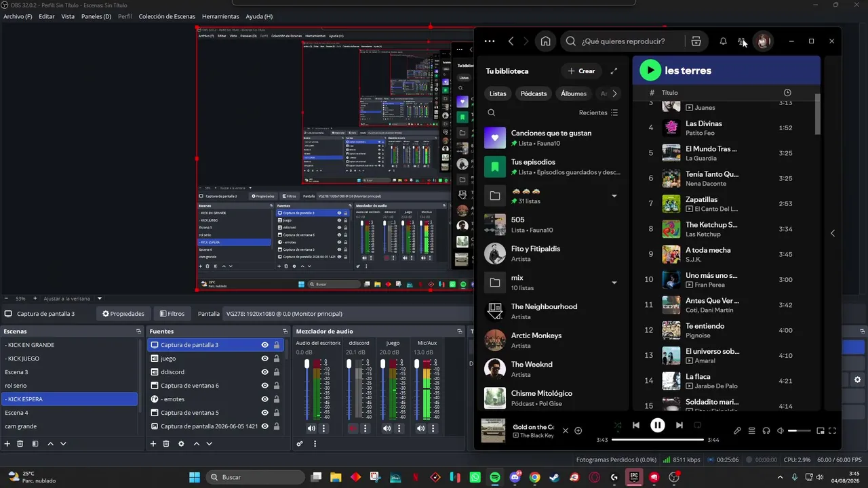
Task: Open source properties gear in Fuentes toolbar
Action: coord(181,444)
